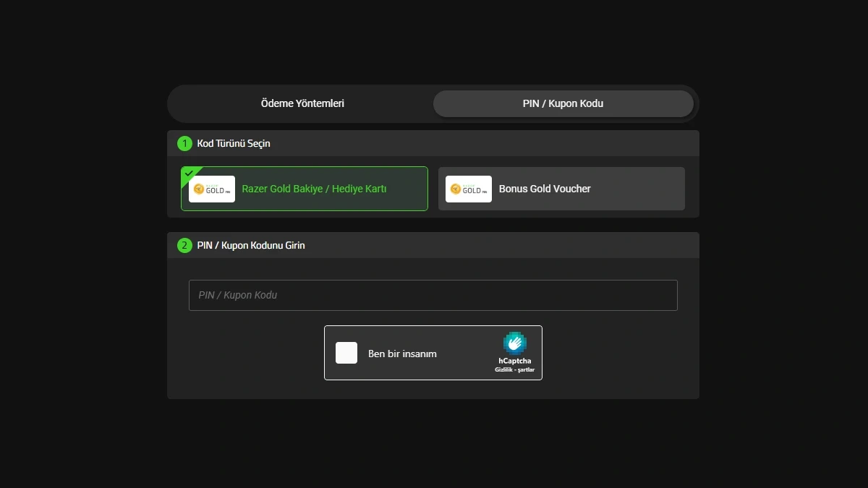Open the şartlar link

pos(527,369)
